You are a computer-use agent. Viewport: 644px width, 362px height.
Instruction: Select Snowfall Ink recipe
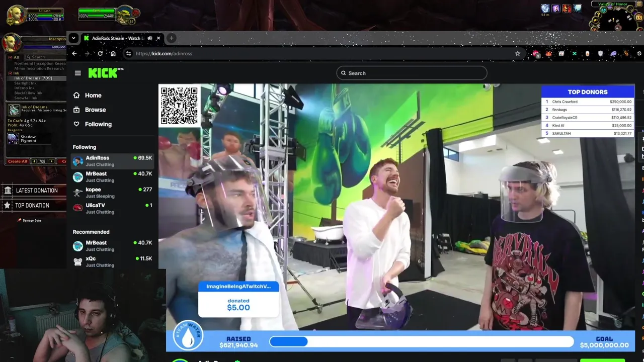click(26, 98)
